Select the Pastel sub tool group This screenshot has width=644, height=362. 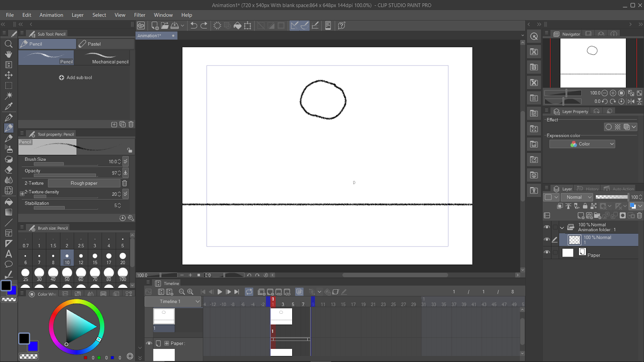point(106,44)
